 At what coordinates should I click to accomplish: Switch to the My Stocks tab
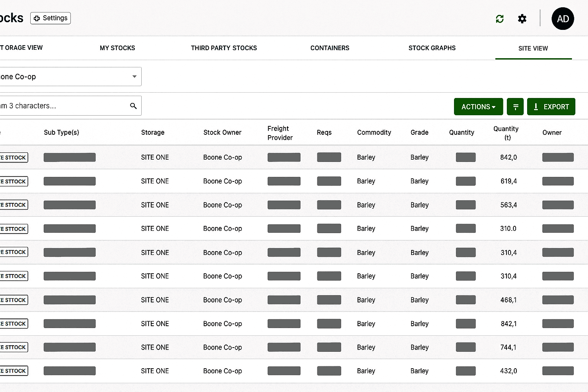coord(117,48)
